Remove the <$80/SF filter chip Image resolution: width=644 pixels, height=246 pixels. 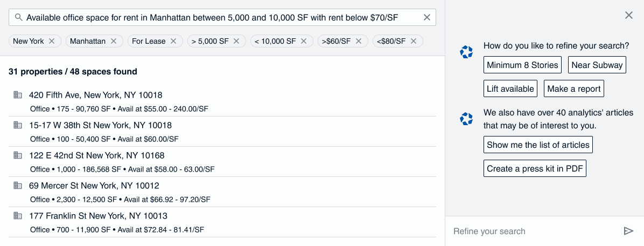click(x=414, y=41)
